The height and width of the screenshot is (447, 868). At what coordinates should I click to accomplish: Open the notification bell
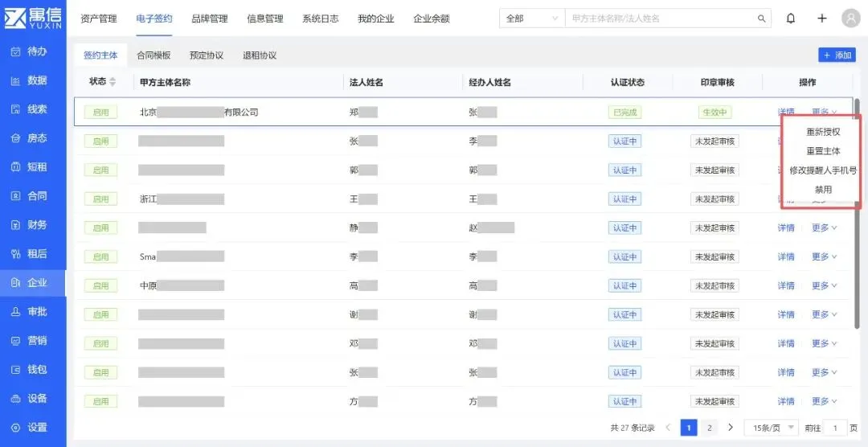[x=791, y=18]
